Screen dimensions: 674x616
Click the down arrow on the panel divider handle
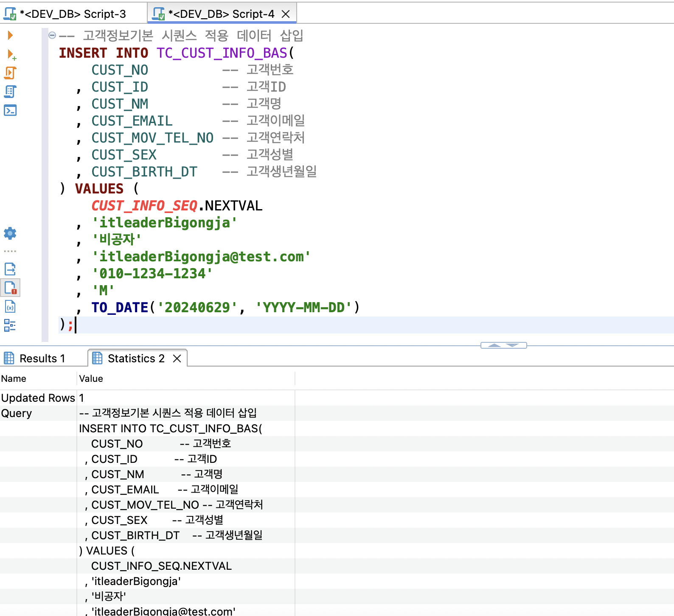[513, 345]
